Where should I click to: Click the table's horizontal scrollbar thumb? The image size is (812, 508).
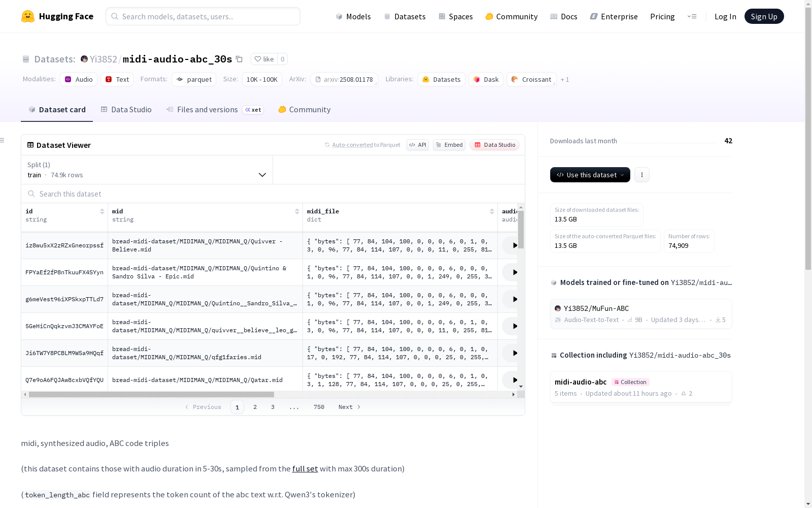(x=151, y=394)
